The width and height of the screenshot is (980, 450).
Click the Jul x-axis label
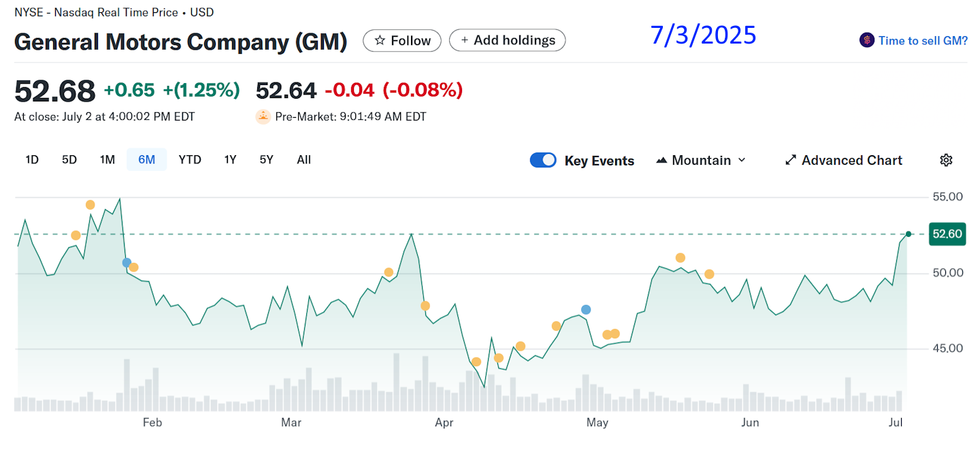tap(896, 423)
